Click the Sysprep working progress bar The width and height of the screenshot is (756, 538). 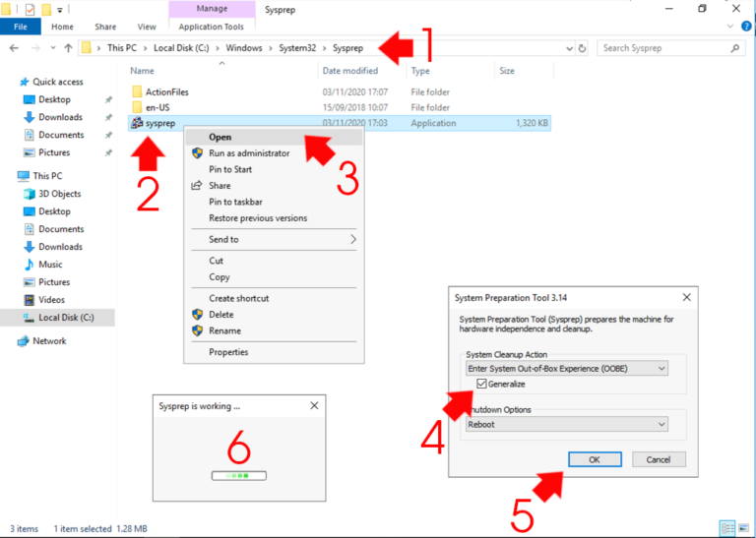point(239,474)
